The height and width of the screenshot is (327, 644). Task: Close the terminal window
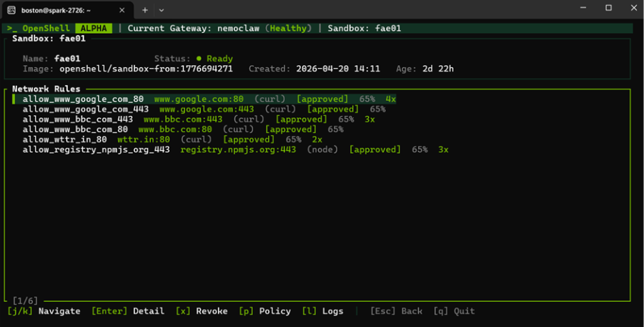tap(634, 8)
